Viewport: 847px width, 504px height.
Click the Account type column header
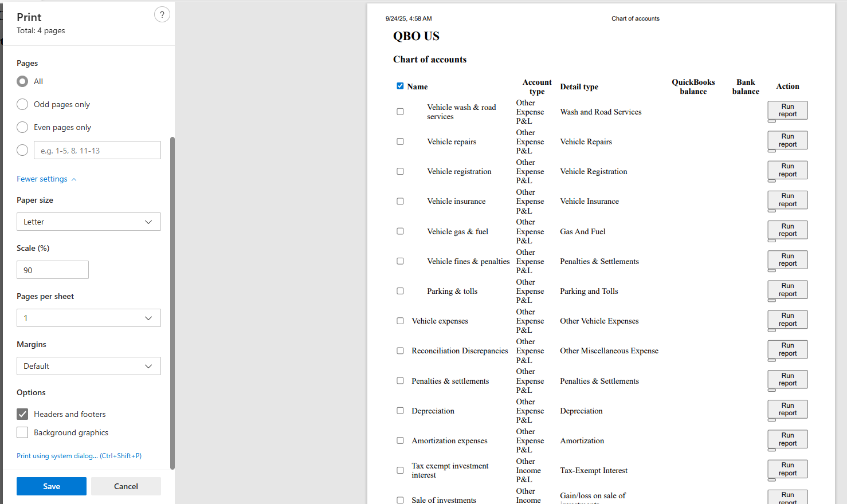coord(537,86)
